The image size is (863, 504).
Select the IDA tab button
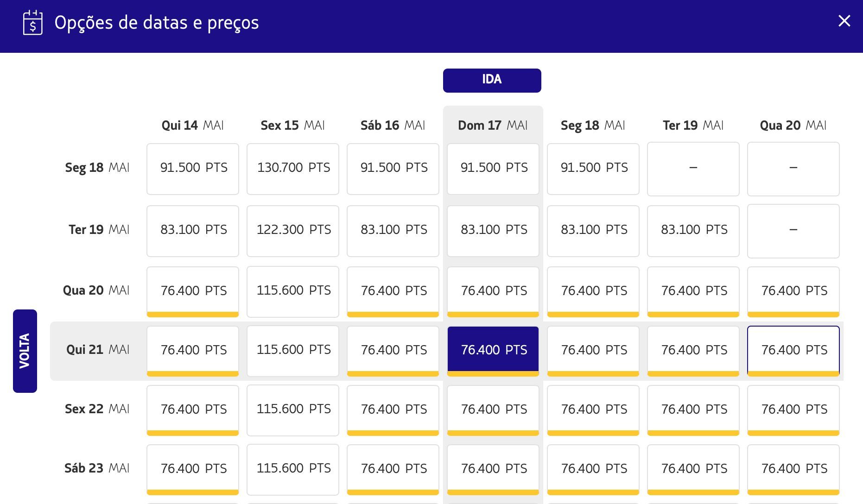click(492, 80)
